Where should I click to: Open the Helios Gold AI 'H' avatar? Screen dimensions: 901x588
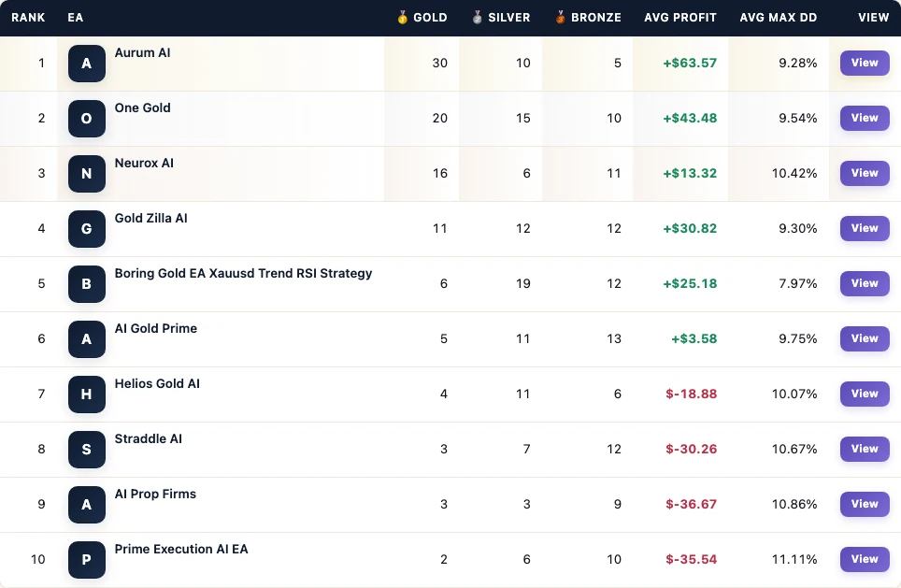pyautogui.click(x=87, y=394)
